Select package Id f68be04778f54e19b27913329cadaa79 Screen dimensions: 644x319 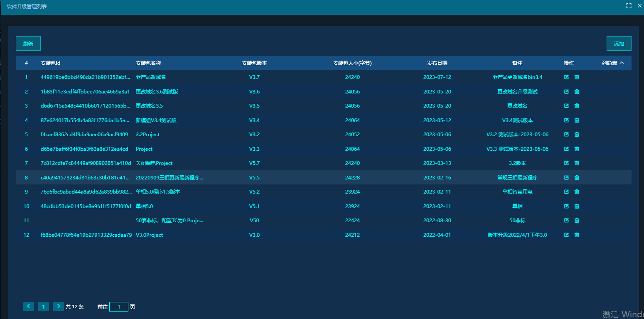click(x=86, y=235)
